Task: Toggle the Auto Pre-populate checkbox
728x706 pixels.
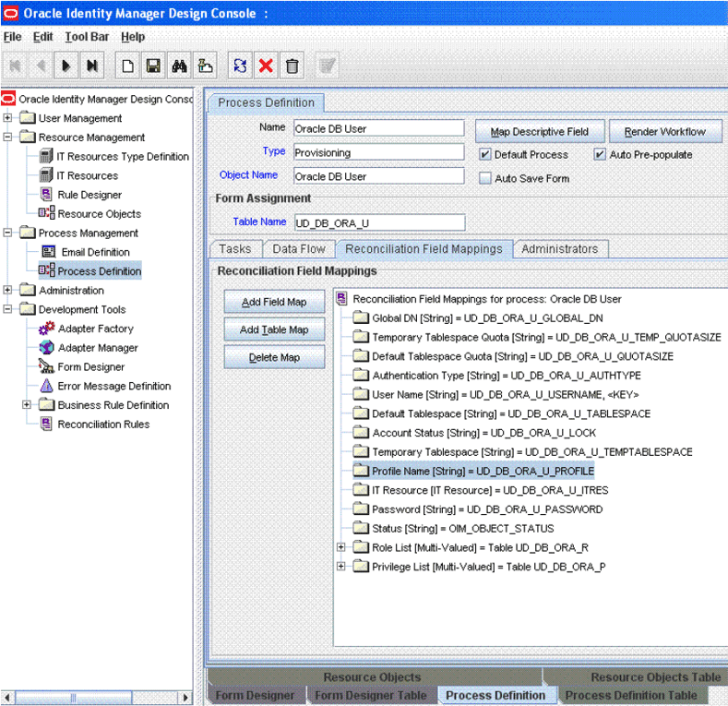Action: tap(600, 154)
